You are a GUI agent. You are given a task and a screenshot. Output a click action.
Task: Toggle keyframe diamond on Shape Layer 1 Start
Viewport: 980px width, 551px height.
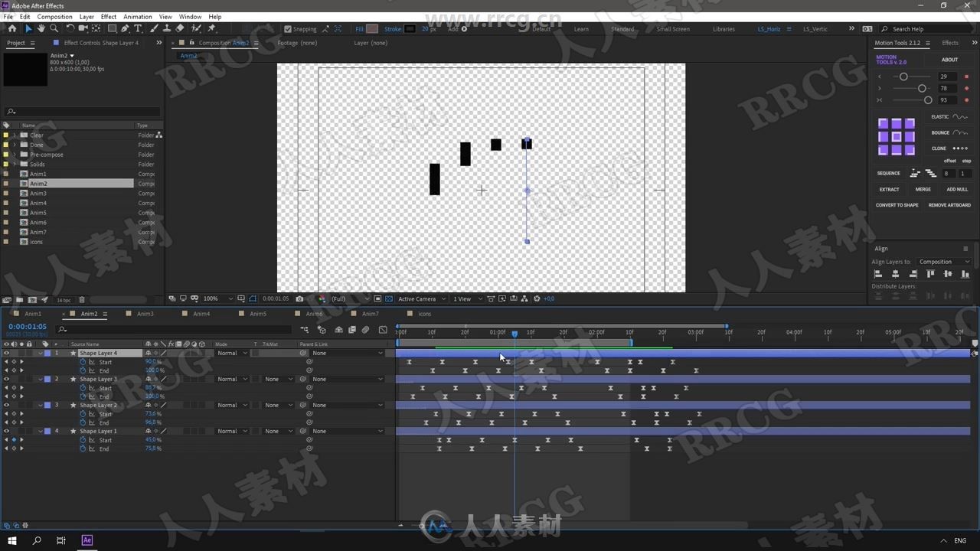pos(14,440)
